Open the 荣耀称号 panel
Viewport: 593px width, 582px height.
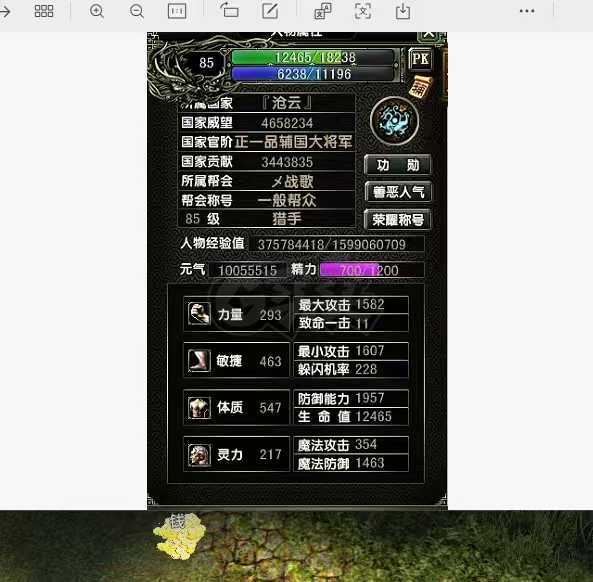[397, 219]
